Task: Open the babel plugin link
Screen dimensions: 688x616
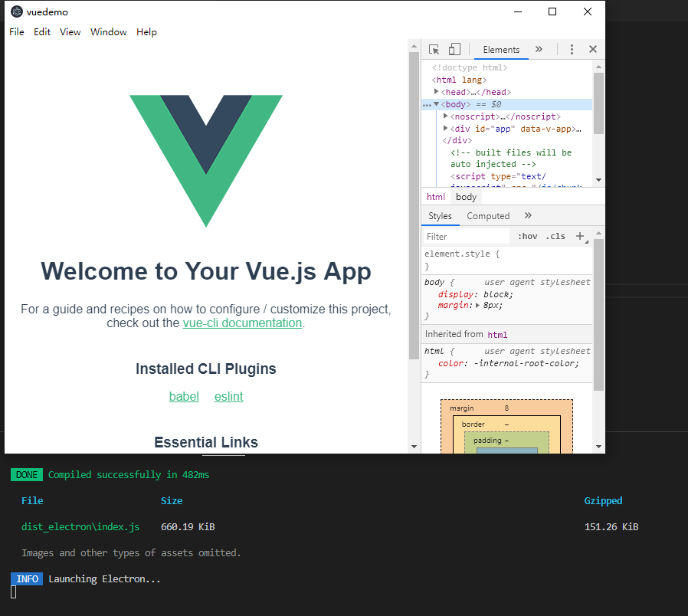Action: pos(184,396)
